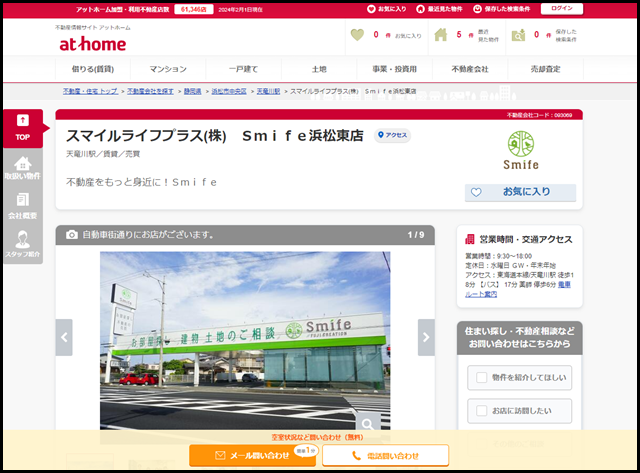Open the マンション menu

[168, 69]
